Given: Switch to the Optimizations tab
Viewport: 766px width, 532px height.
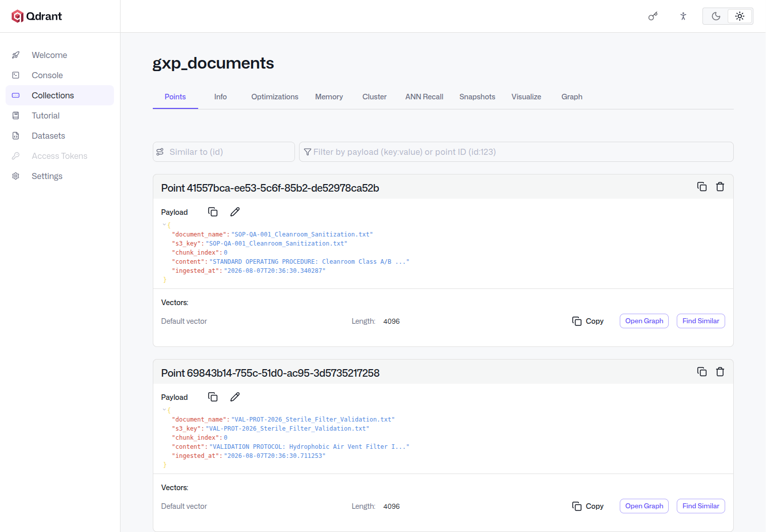Looking at the screenshot, I should [x=275, y=97].
